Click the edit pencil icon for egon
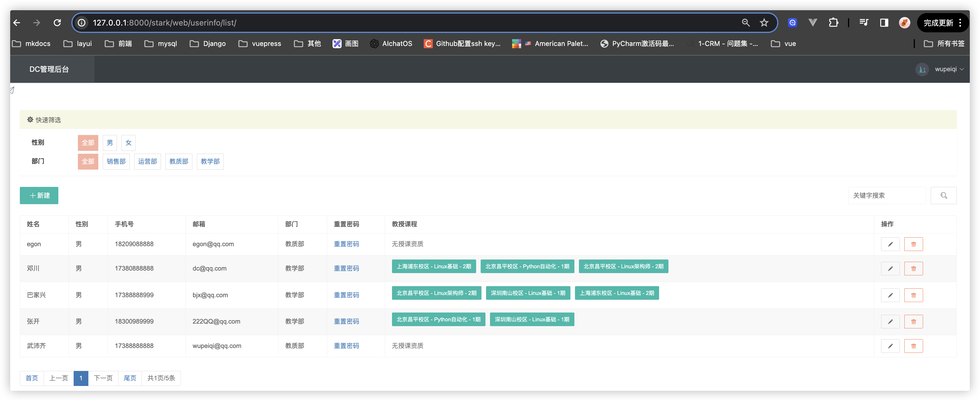This screenshot has height=401, width=980. click(890, 244)
